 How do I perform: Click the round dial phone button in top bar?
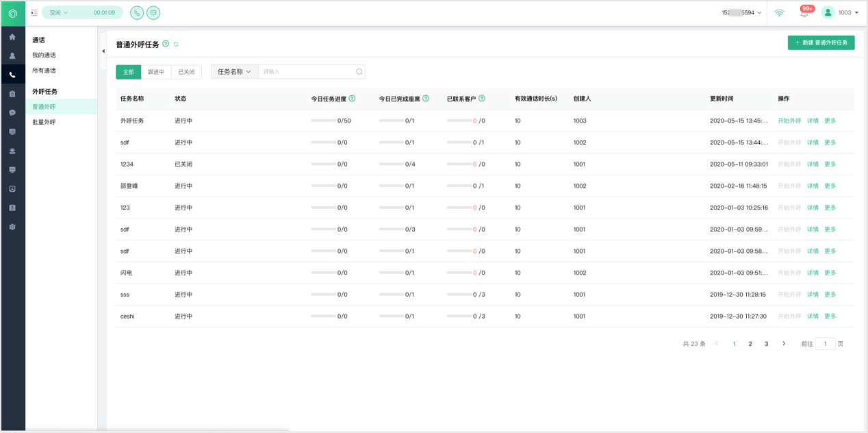(137, 12)
